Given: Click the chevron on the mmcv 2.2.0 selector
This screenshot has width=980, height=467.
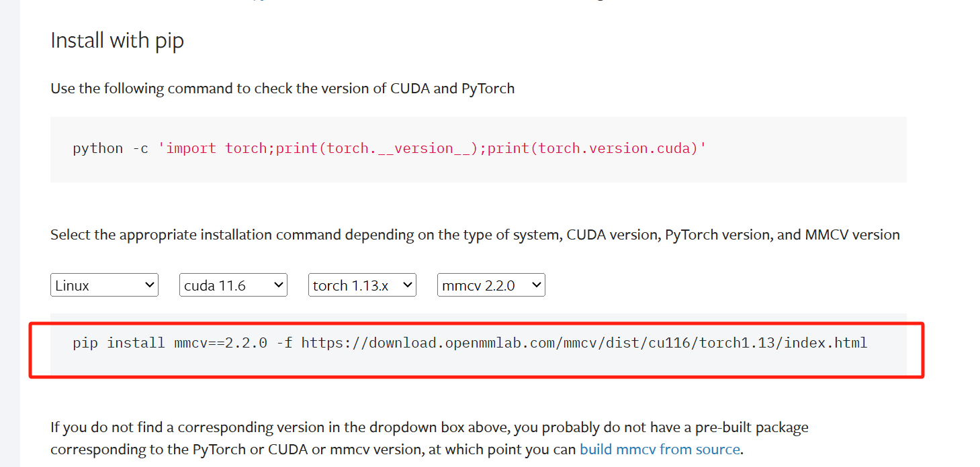Looking at the screenshot, I should tap(537, 284).
